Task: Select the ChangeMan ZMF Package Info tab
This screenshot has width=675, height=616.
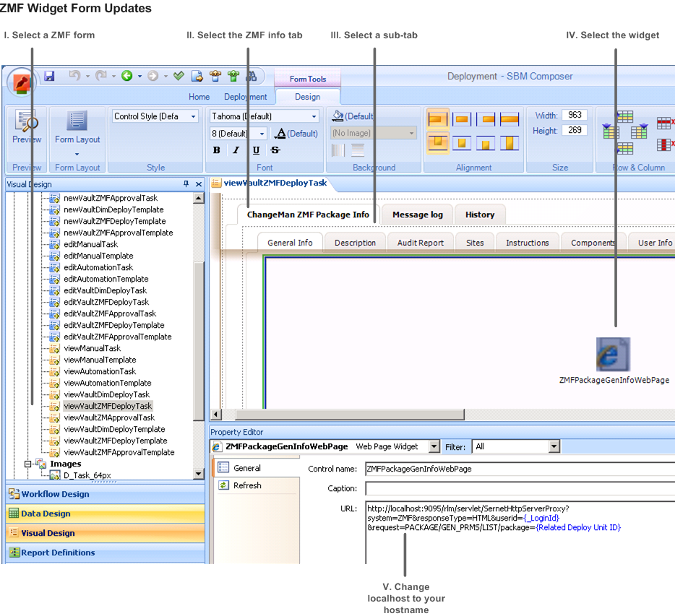Action: [x=308, y=214]
